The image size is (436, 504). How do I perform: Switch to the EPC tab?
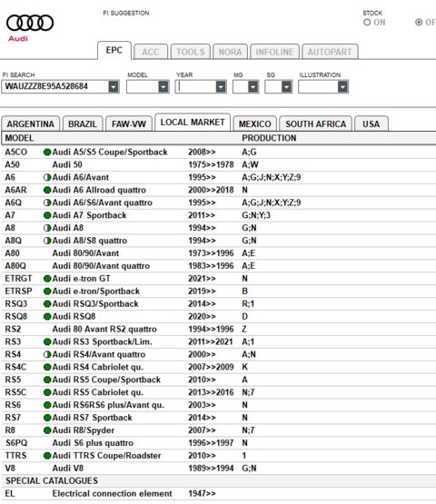pyautogui.click(x=114, y=51)
